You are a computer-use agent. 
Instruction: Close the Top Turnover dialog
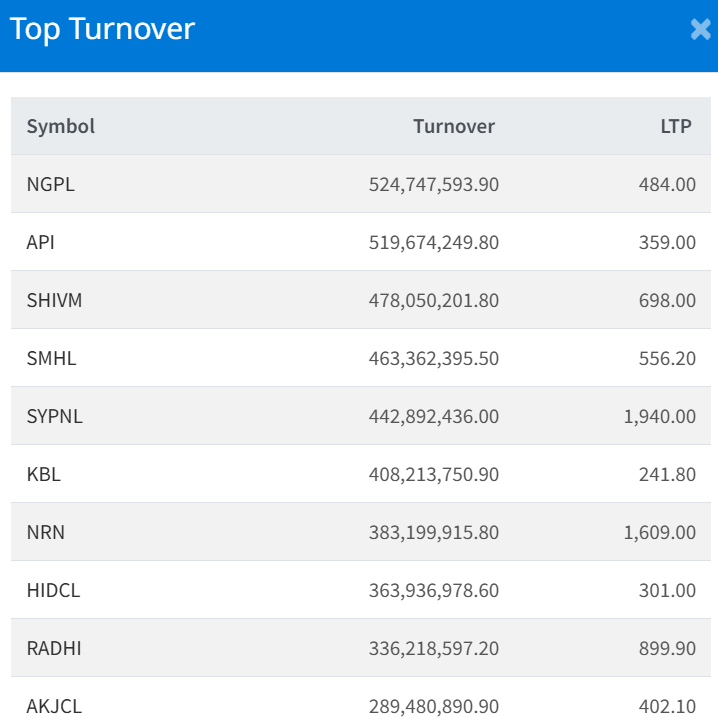[700, 29]
